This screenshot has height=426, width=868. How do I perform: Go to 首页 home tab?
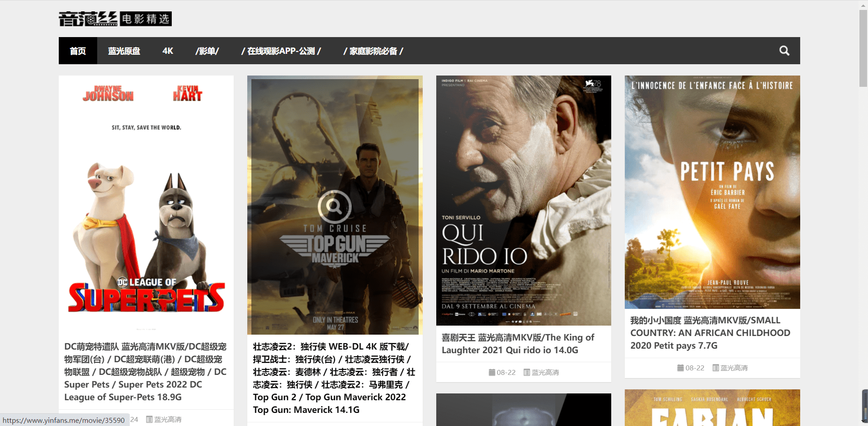click(78, 51)
